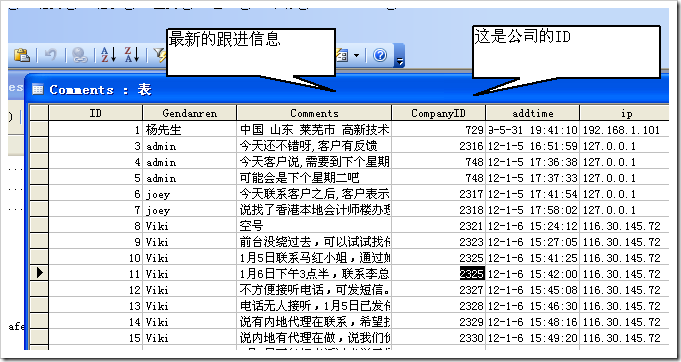Image resolution: width=681 pixels, height=362 pixels.
Task: Select the ip column header
Action: tap(625, 113)
